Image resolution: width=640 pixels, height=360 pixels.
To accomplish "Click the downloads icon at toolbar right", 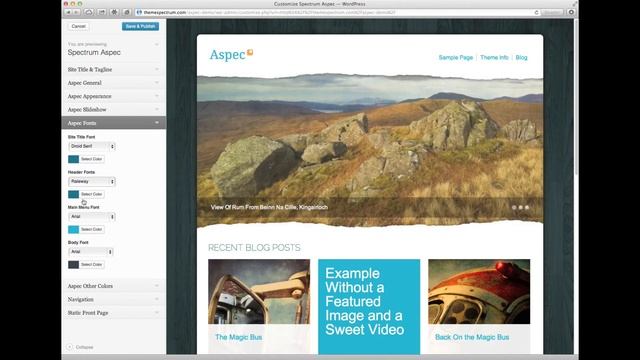I will click(571, 12).
